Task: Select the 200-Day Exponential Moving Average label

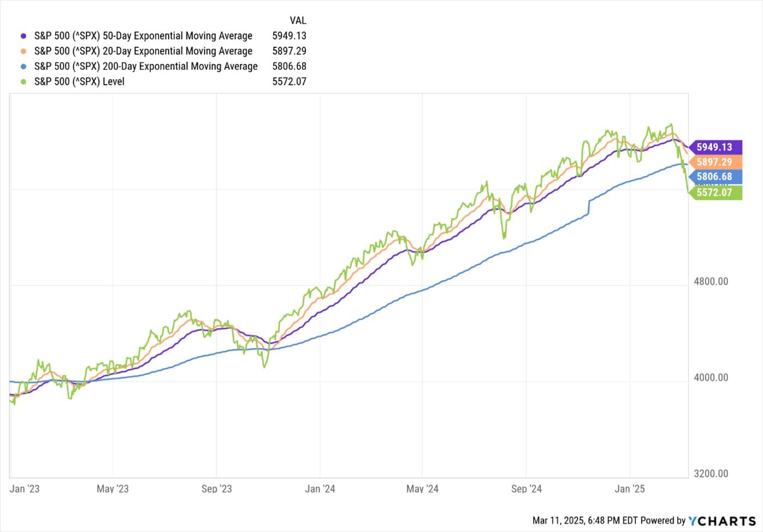Action: [x=146, y=66]
